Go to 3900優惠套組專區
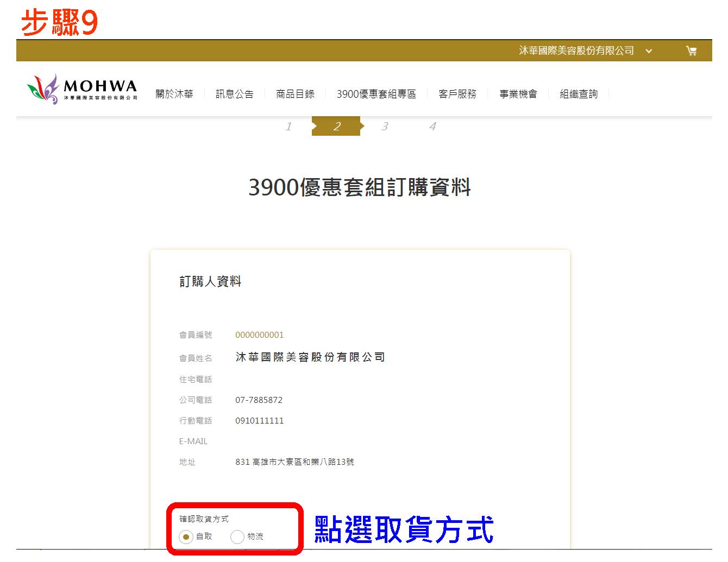Image resolution: width=728 pixels, height=562 pixels. point(376,94)
